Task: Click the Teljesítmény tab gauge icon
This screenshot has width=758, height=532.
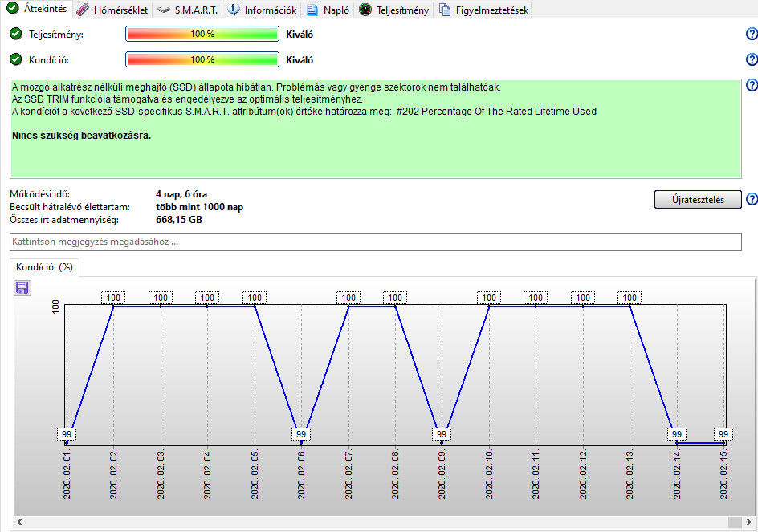Action: [x=365, y=10]
